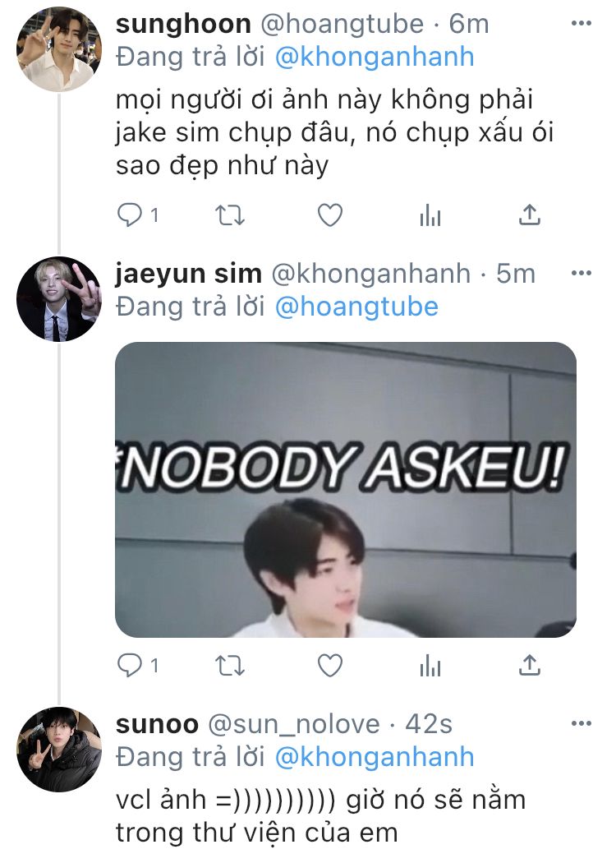Share jaeyun sim's GIF tweet
Image resolution: width=616 pixels, height=863 pixels.
point(529,666)
